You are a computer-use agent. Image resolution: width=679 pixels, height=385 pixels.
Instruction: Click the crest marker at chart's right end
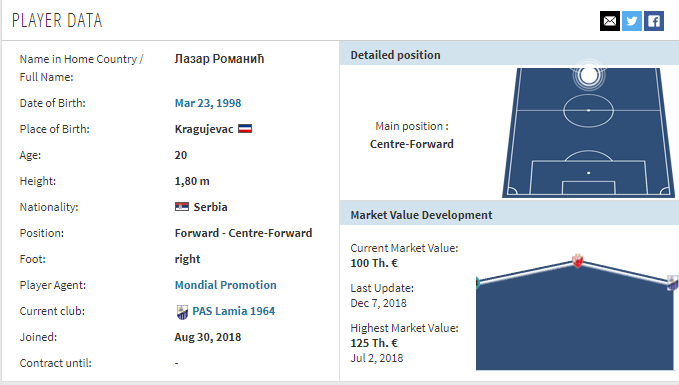673,282
